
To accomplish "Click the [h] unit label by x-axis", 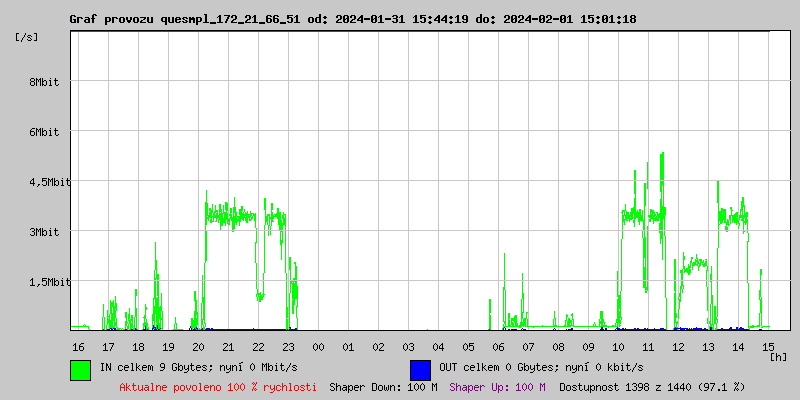I will point(778,357).
